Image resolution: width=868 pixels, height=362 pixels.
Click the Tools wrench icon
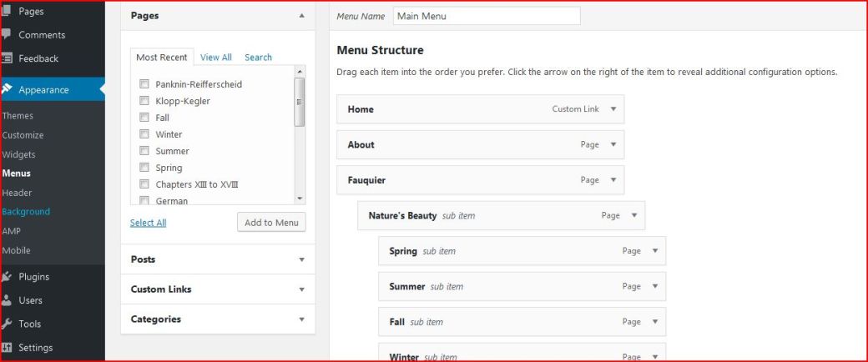pos(7,324)
